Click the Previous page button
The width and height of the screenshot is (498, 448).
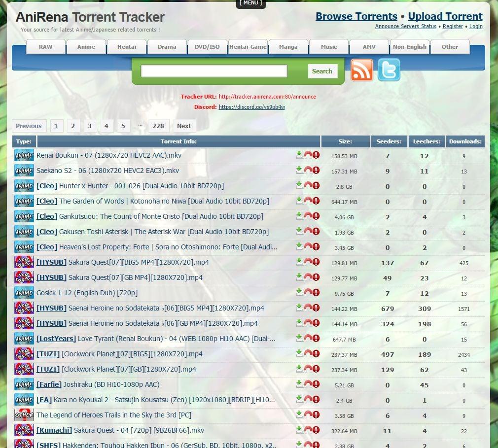(x=29, y=126)
